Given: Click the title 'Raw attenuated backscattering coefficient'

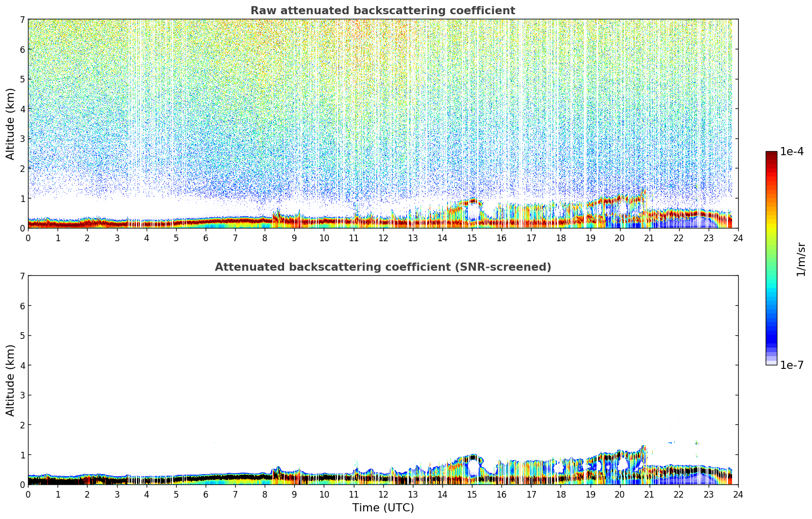Looking at the screenshot, I should (383, 11).
